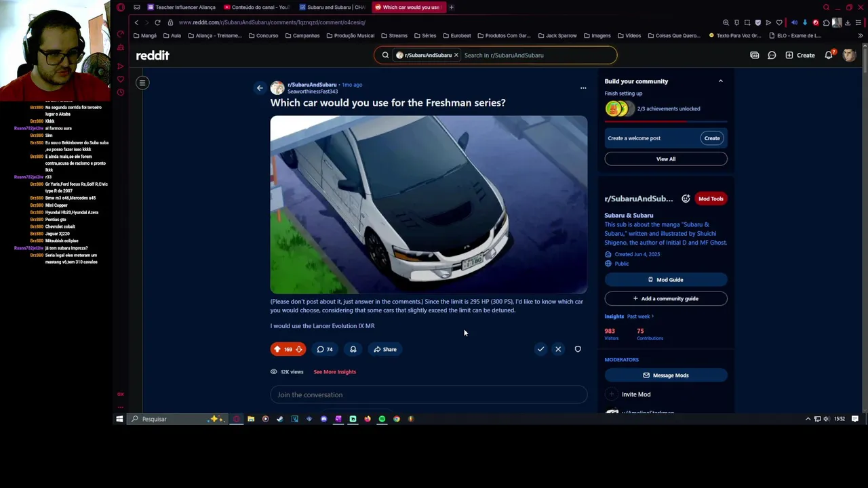Click Create for the welcome post
This screenshot has height=488, width=868.
[712, 138]
